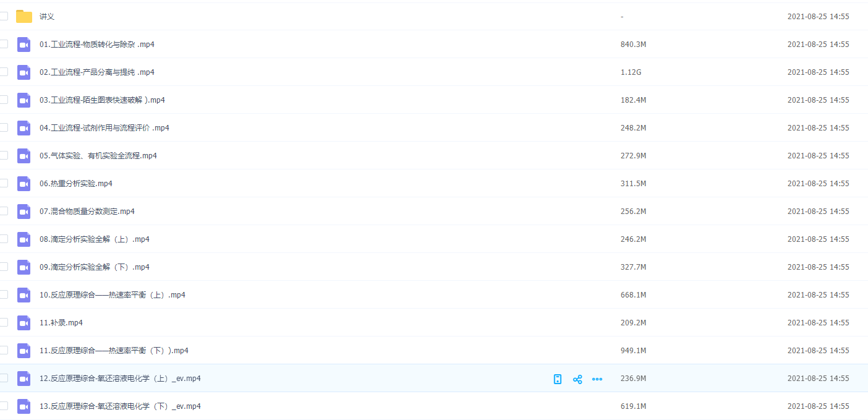
Task: Click the yellow 讲义 folder icon
Action: (24, 17)
